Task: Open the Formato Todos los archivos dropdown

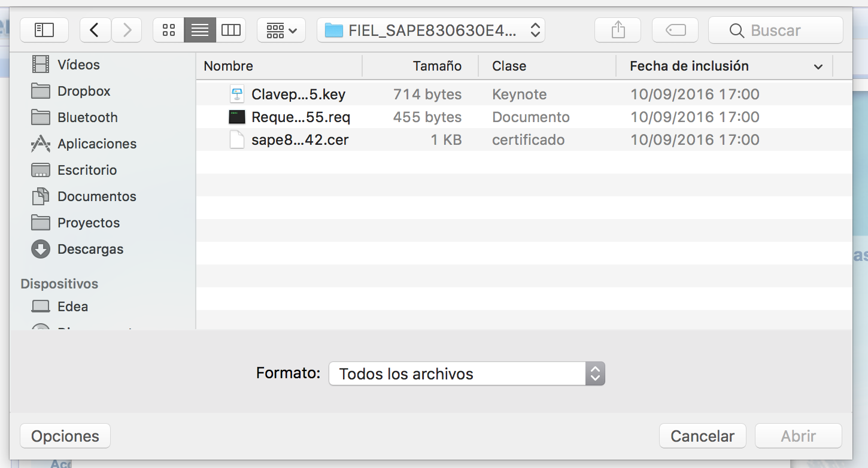Action: tap(467, 373)
